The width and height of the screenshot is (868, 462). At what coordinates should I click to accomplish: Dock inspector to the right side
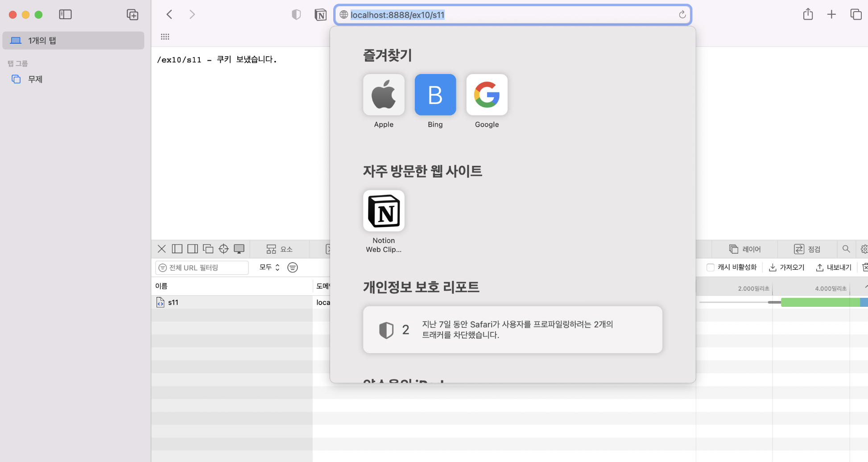(193, 249)
